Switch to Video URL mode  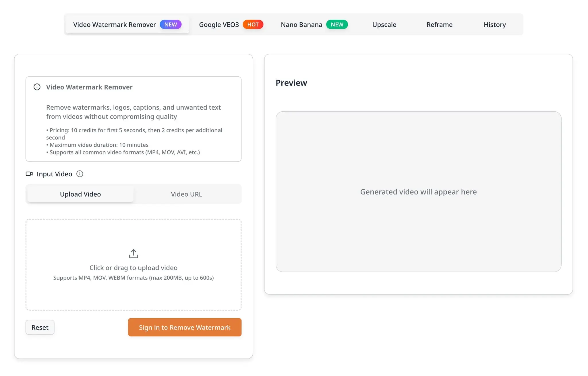click(187, 194)
